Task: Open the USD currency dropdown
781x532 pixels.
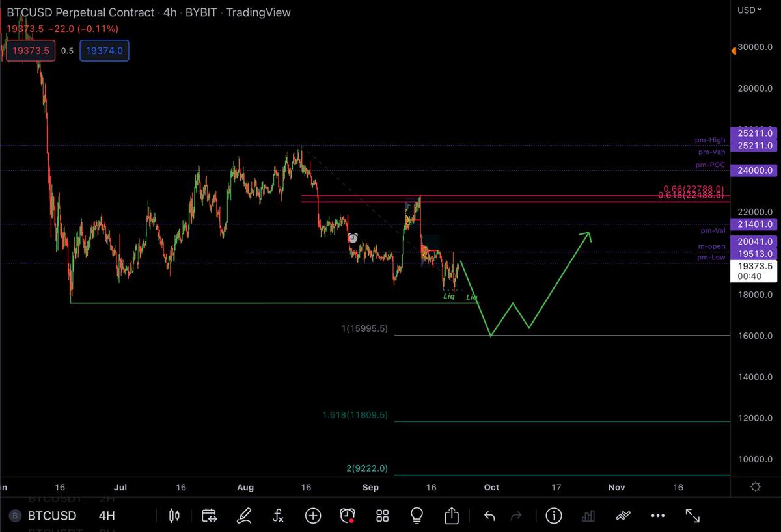Action: (x=750, y=10)
